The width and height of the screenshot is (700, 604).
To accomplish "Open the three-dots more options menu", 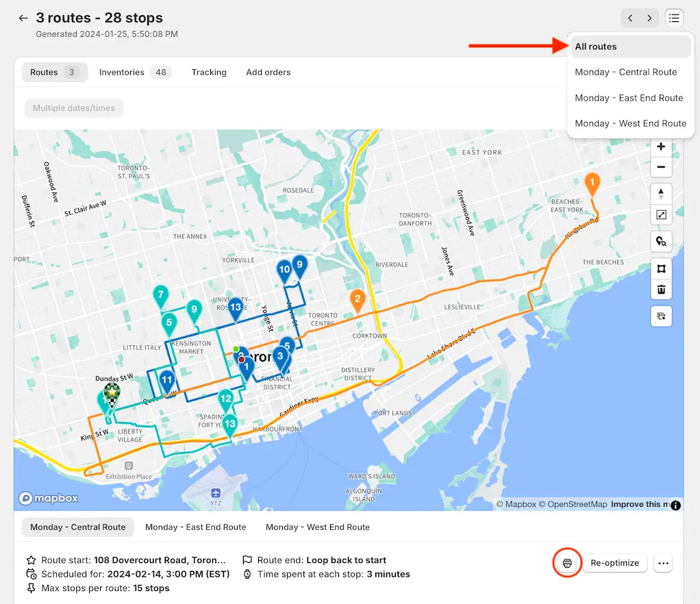I will click(x=663, y=563).
